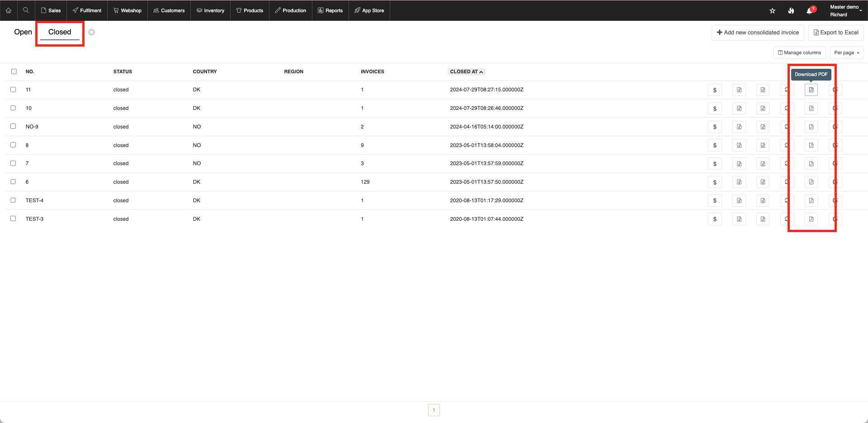Open the notifications bell
The width and height of the screenshot is (868, 423).
pos(810,11)
